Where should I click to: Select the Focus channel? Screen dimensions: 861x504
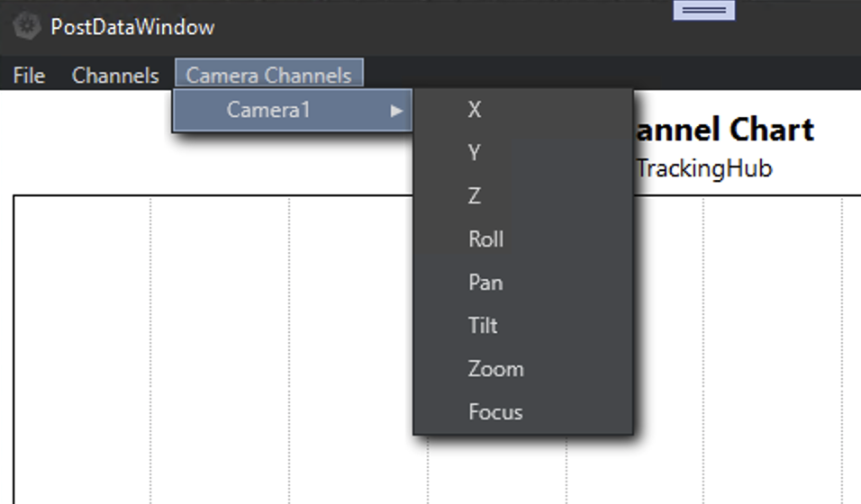coord(495,412)
